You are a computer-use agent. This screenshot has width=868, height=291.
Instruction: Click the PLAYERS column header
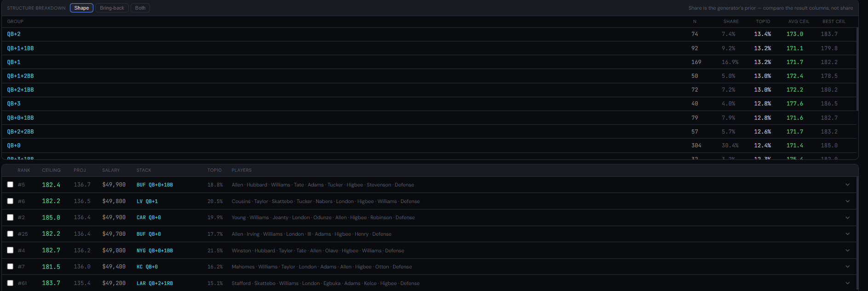point(241,170)
